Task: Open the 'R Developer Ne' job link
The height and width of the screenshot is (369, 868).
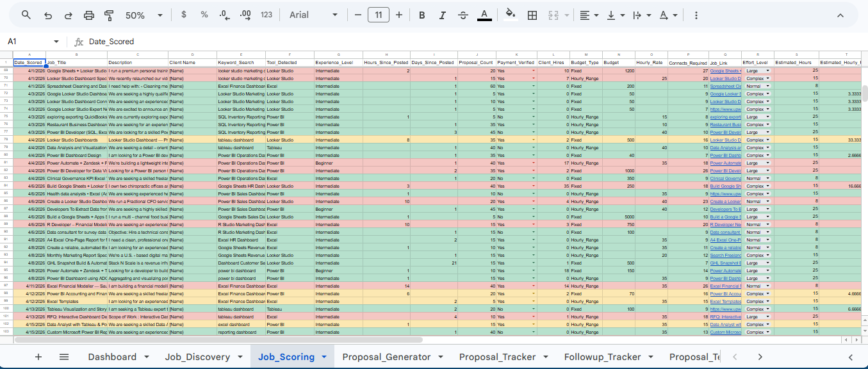Action: pyautogui.click(x=725, y=224)
